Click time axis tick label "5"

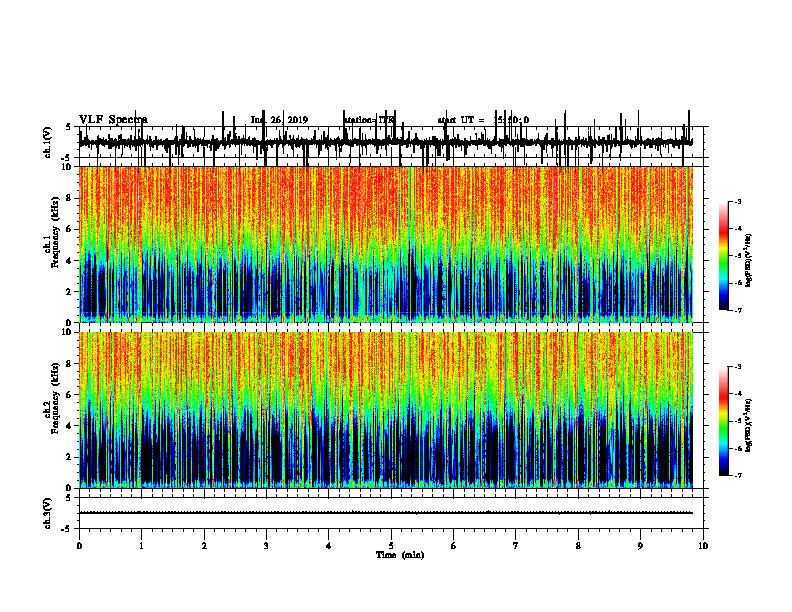(391, 546)
